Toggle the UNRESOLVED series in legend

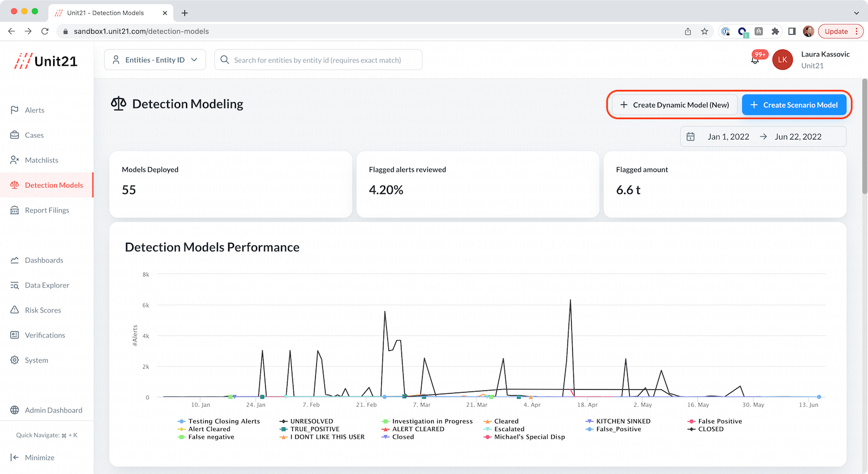pyautogui.click(x=307, y=421)
